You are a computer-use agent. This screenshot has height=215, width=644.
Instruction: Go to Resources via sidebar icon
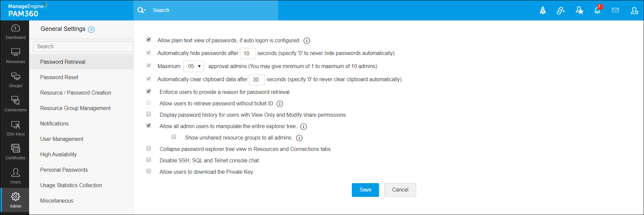(x=15, y=56)
